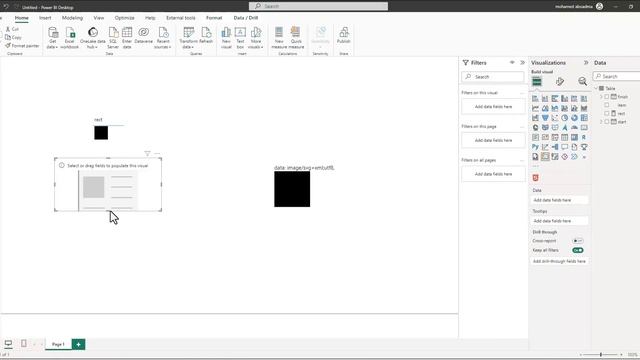Adjust the zoom slider in status bar

pyautogui.click(x=601, y=355)
